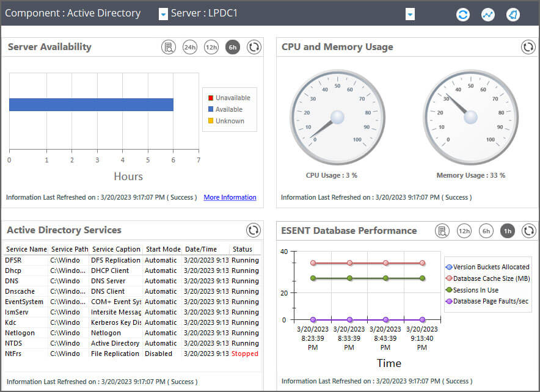Image resolution: width=540 pixels, height=392 pixels.
Task: Toggle Available legend entry
Action: (225, 109)
